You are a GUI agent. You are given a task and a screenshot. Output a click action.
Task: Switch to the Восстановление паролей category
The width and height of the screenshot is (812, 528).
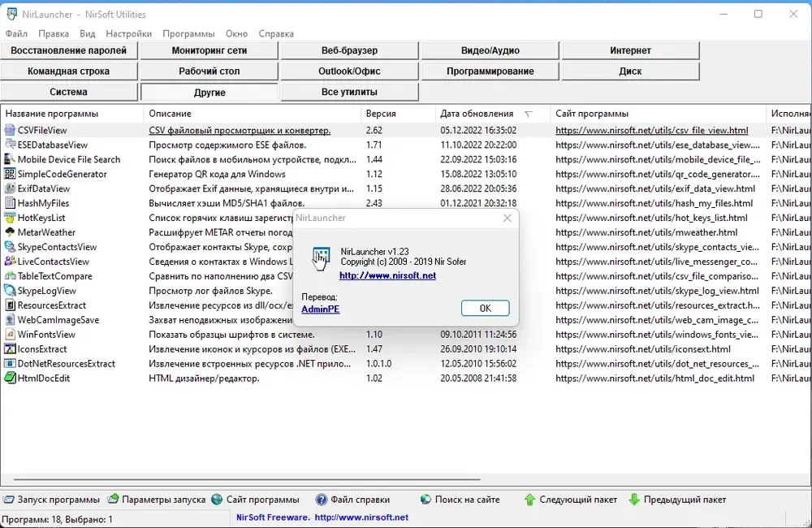tap(68, 50)
